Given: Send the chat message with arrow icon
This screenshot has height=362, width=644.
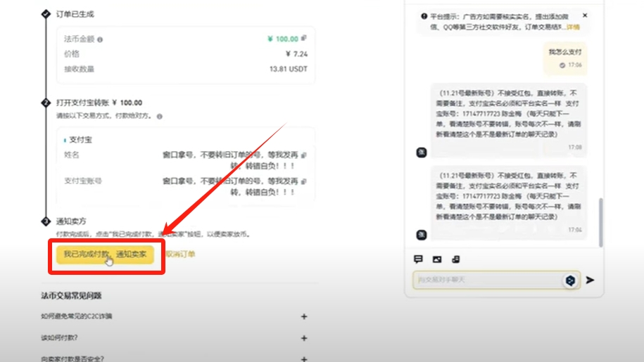Looking at the screenshot, I should pyautogui.click(x=591, y=280).
